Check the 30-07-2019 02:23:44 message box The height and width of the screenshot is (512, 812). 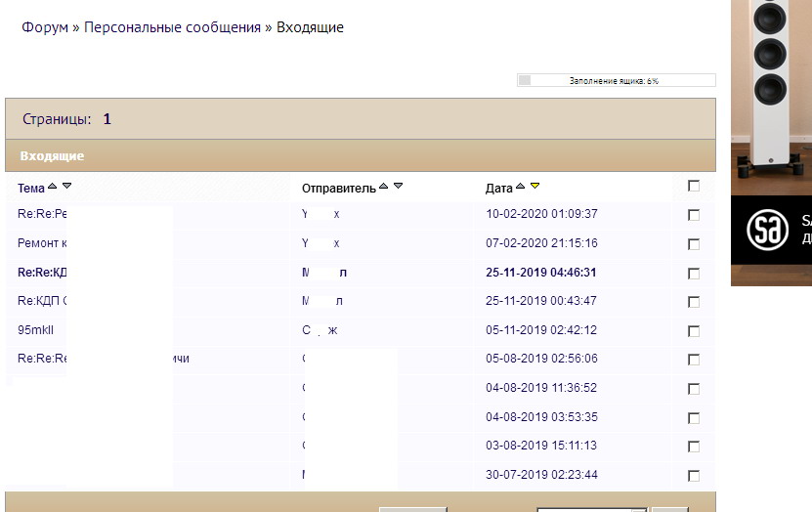click(694, 476)
